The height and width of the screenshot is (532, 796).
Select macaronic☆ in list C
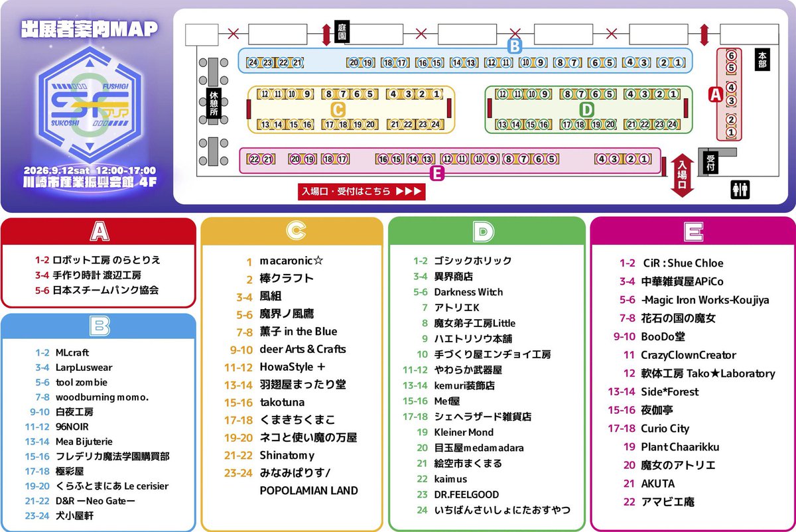coord(292,261)
